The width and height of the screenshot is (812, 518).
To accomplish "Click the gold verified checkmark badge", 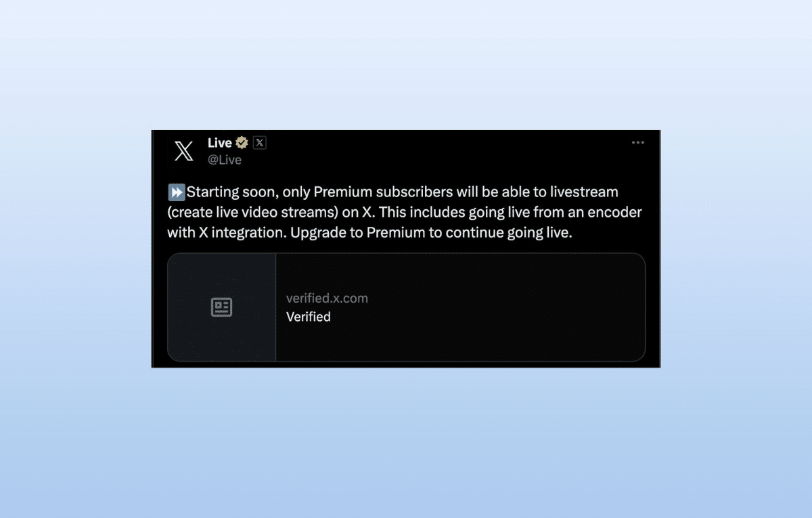I will click(242, 143).
